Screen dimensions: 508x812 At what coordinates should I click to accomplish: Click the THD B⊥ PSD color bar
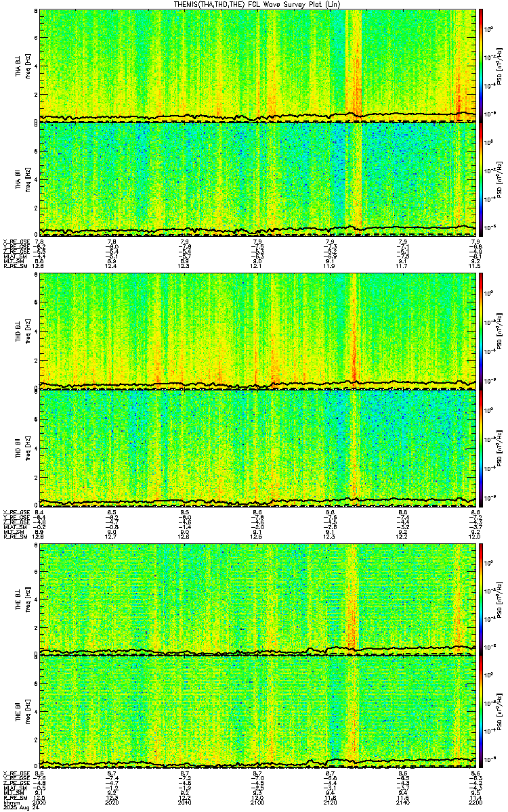(x=481, y=332)
